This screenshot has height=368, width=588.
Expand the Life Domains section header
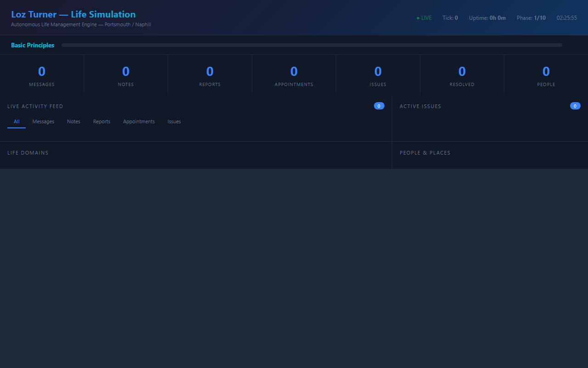pos(28,153)
